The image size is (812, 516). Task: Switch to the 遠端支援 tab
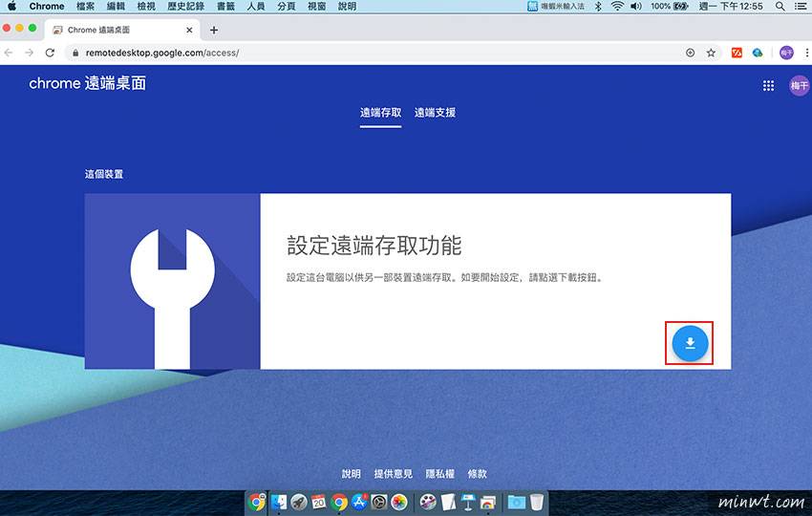coord(435,113)
